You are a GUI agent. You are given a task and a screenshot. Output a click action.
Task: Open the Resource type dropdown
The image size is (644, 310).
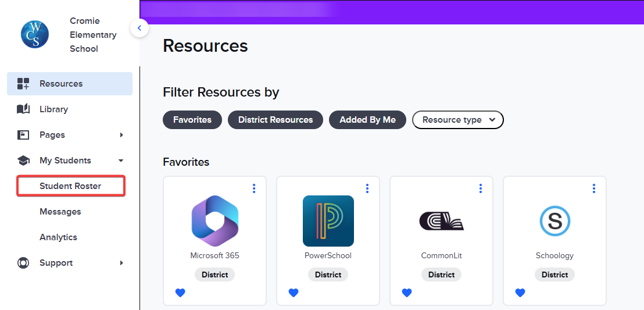458,120
